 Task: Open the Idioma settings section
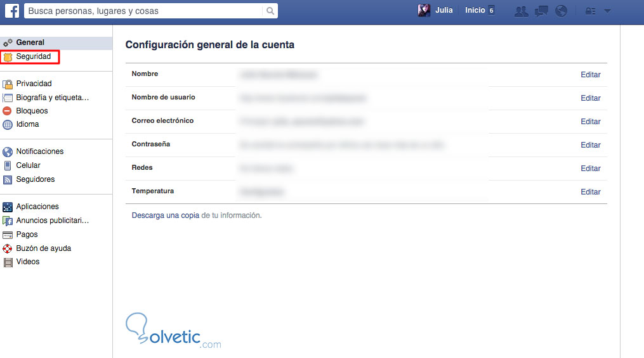[x=27, y=124]
